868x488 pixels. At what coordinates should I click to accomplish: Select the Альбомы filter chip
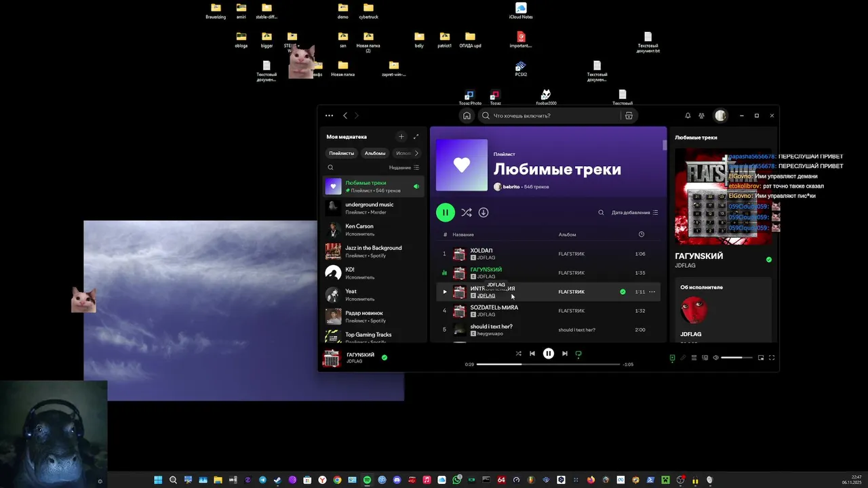coord(375,153)
